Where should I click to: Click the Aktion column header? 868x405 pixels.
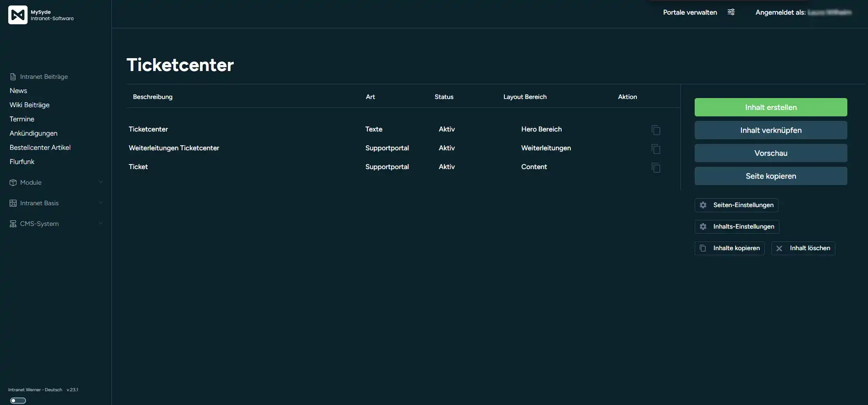(x=627, y=97)
